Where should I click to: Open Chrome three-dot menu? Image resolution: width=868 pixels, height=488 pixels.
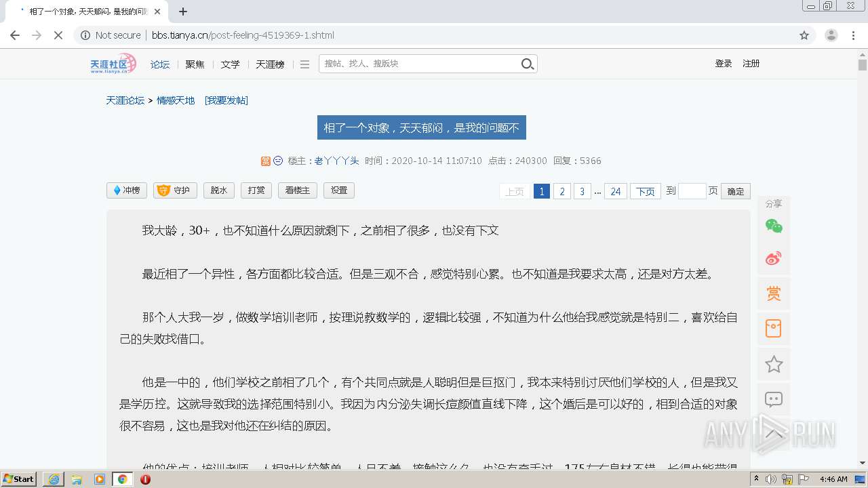(x=854, y=35)
